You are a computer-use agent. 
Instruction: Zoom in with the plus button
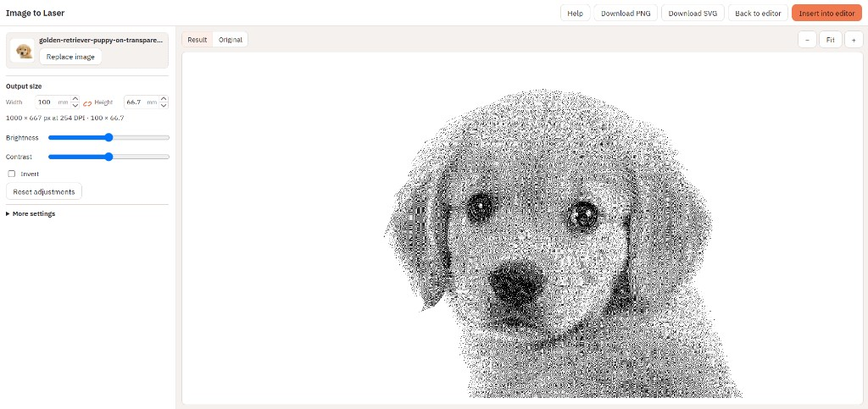854,40
